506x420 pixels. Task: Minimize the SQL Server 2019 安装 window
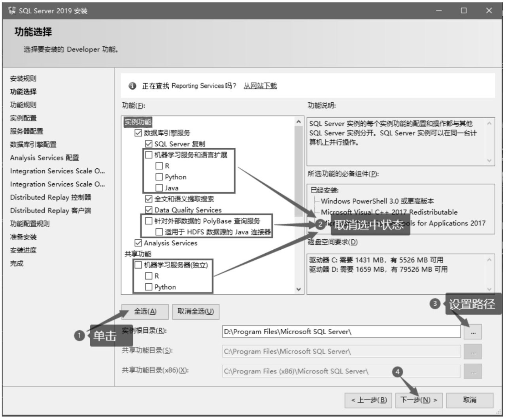(x=439, y=11)
